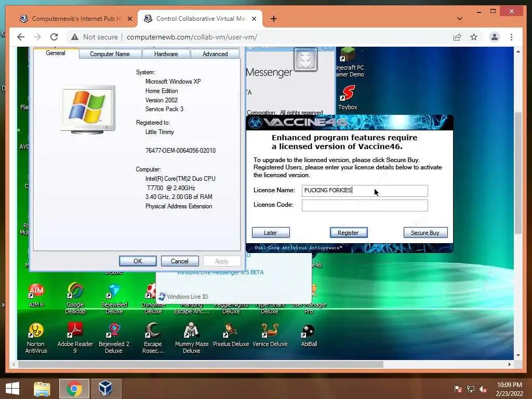Switch to Hardware tab
532x399 pixels.
pyautogui.click(x=166, y=54)
